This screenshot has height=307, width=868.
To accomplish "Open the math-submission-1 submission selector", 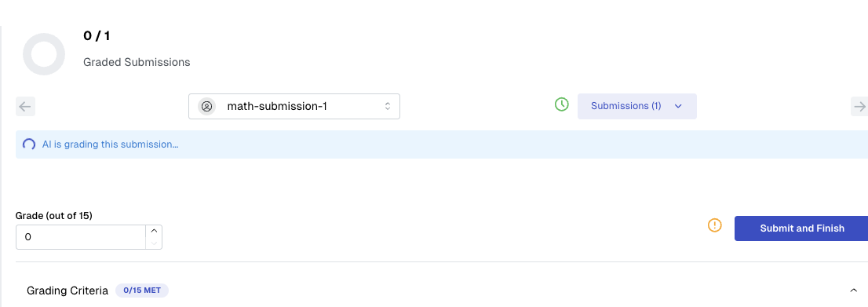I will click(x=294, y=107).
